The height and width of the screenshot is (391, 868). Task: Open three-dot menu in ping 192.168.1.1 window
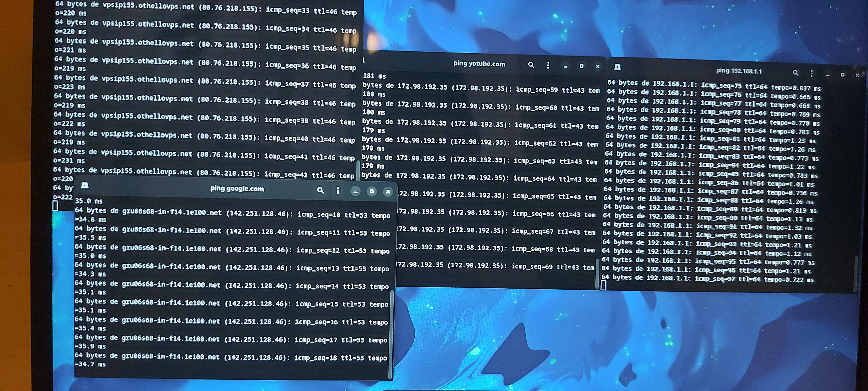pos(812,73)
